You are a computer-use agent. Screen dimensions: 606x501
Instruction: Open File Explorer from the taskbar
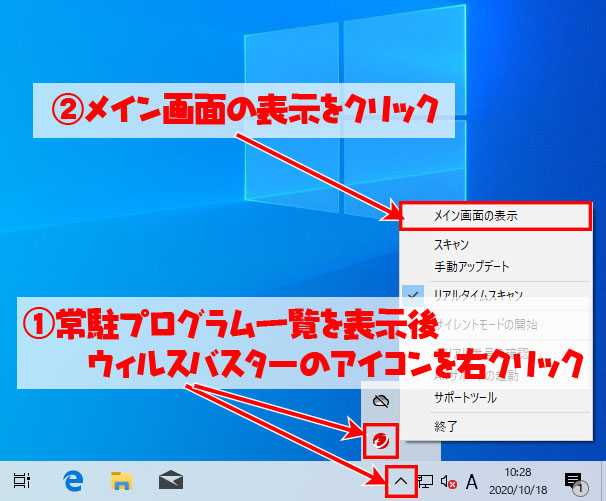[x=121, y=481]
